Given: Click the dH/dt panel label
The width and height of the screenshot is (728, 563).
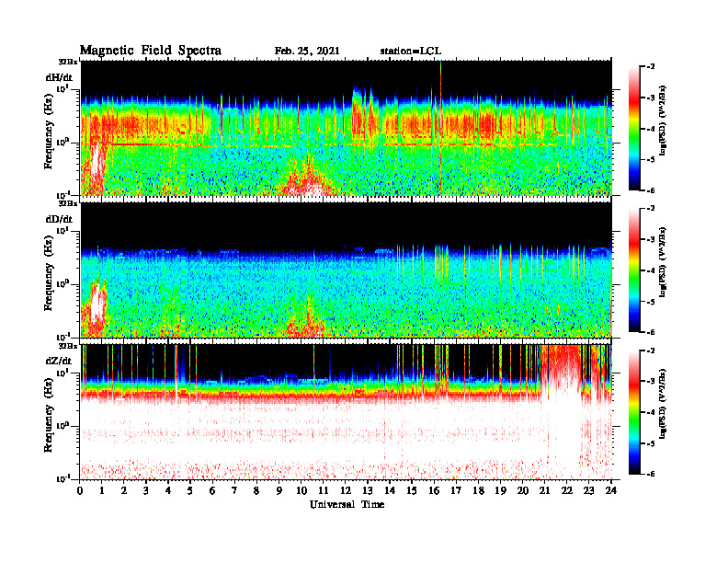Looking at the screenshot, I should click(59, 77).
